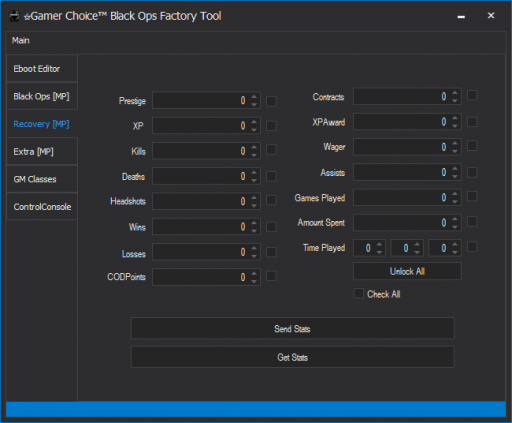Screen dimensions: 512x423
Task: Check the Kills checkbox
Action: tap(271, 150)
